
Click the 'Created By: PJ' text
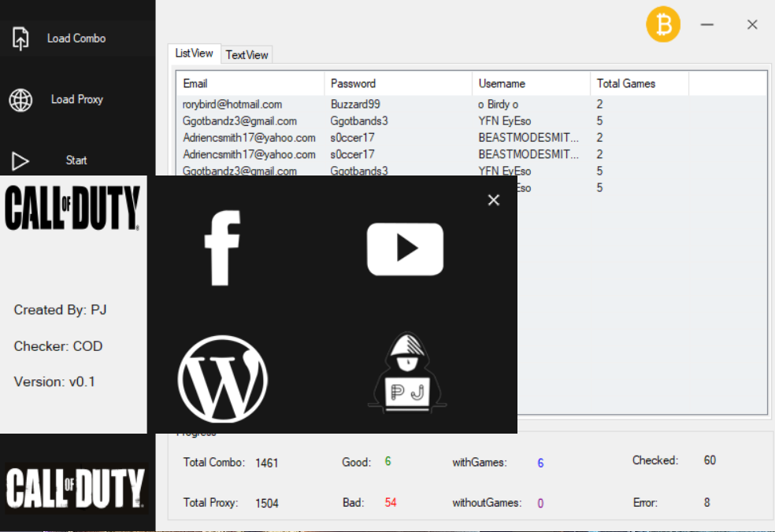61,310
